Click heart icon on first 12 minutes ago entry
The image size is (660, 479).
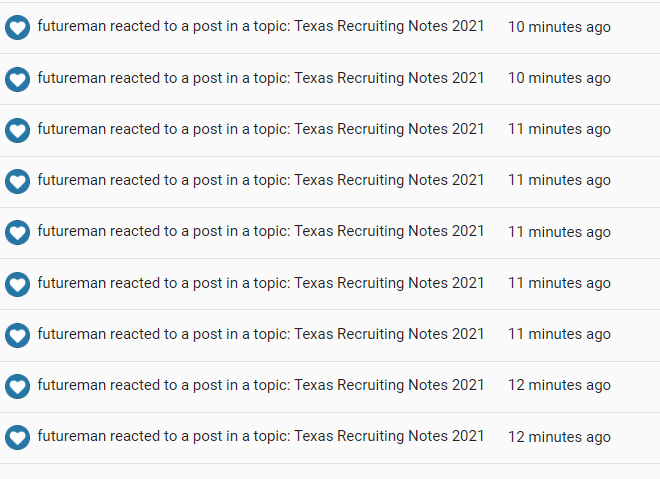tap(17, 386)
